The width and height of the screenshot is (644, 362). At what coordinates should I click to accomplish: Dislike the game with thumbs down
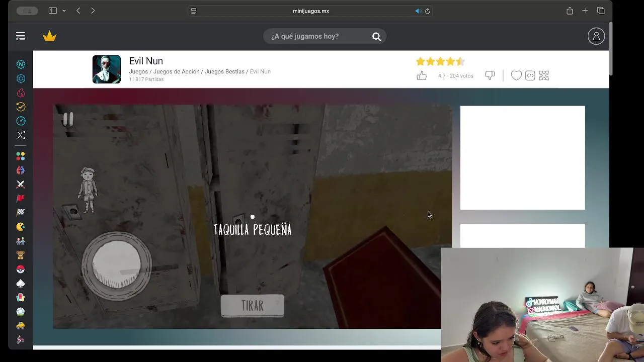click(490, 76)
